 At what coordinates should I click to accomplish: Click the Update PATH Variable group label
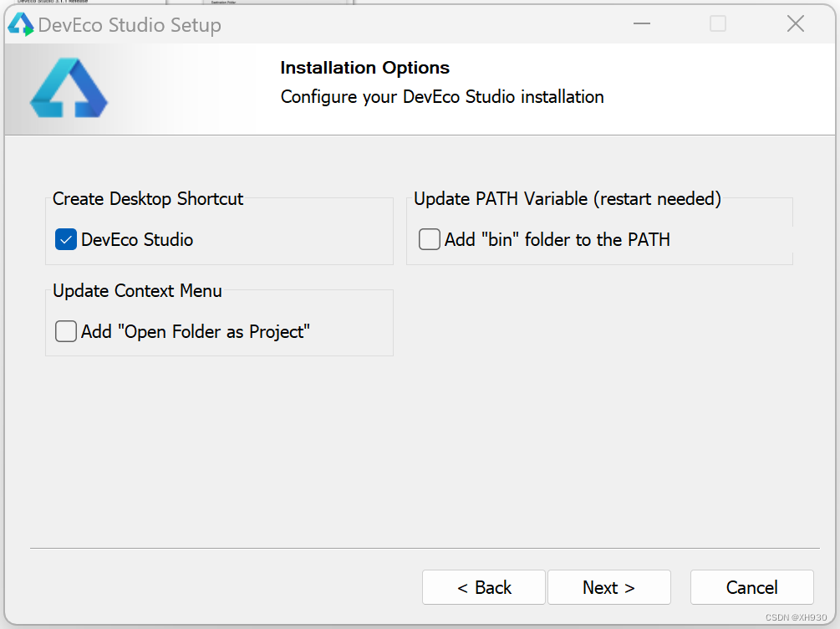567,199
